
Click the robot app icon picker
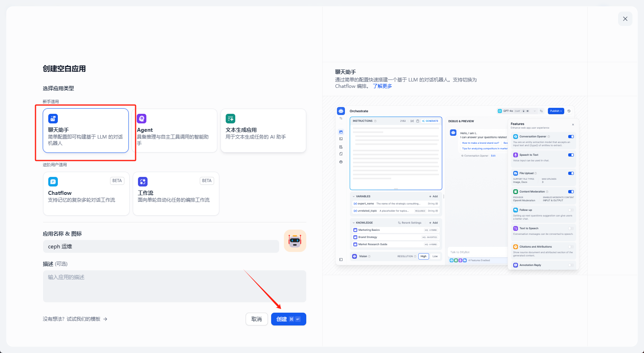click(x=295, y=241)
